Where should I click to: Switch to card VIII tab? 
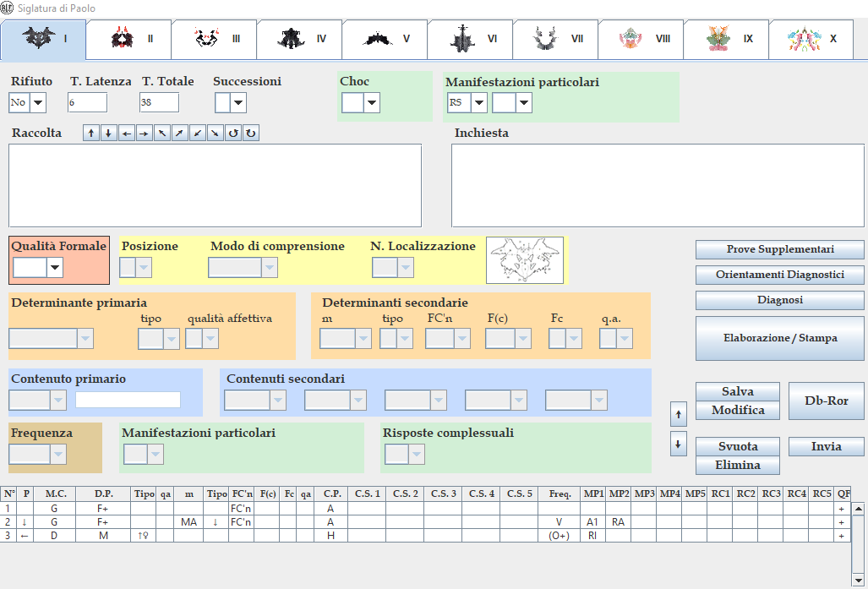click(x=641, y=39)
